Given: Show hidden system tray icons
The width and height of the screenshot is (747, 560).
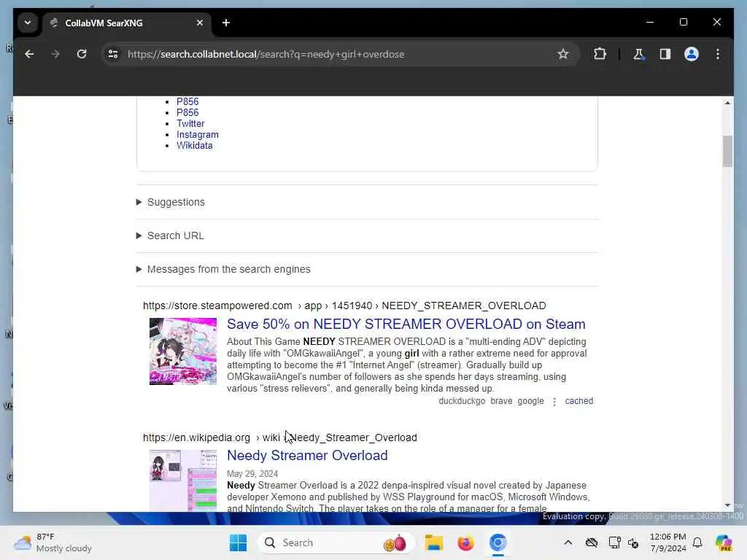Looking at the screenshot, I should point(568,542).
